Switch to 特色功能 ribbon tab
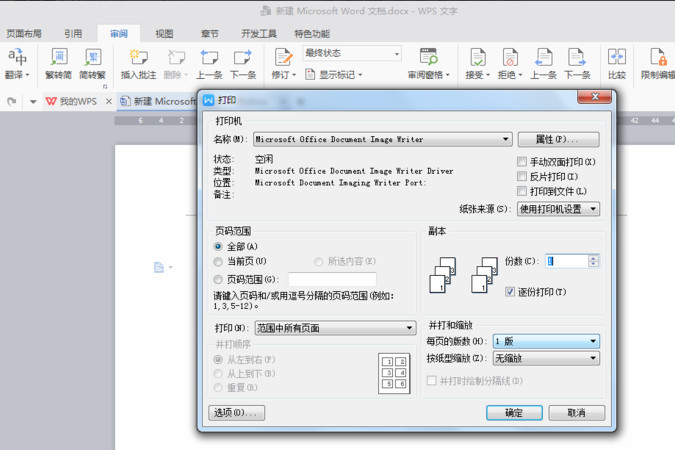The width and height of the screenshot is (675, 450). click(x=312, y=34)
